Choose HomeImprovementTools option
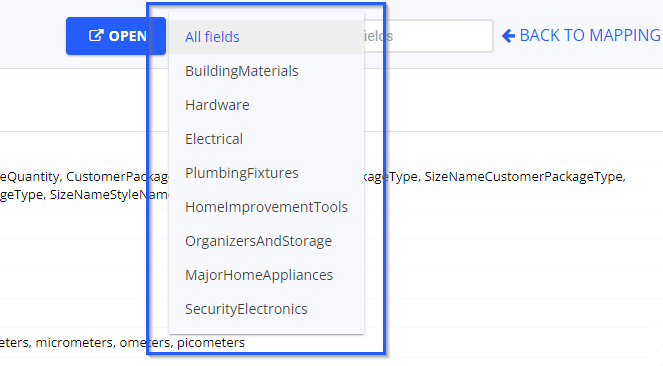 (266, 207)
